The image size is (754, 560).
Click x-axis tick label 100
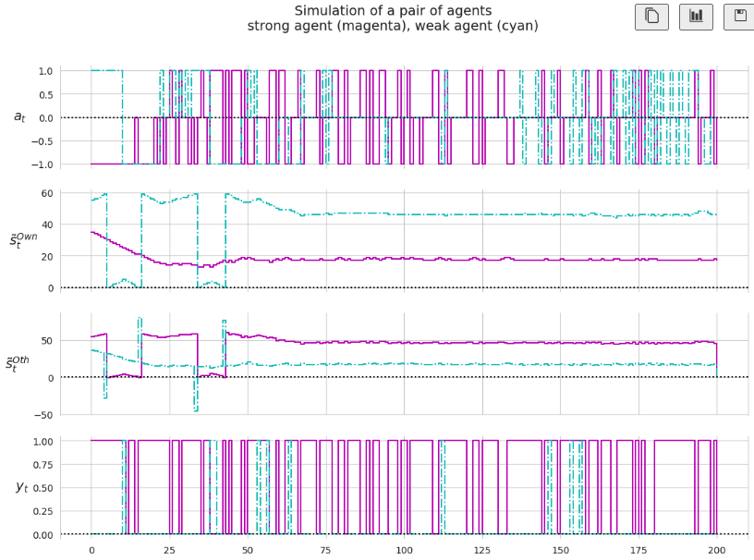coord(404,551)
